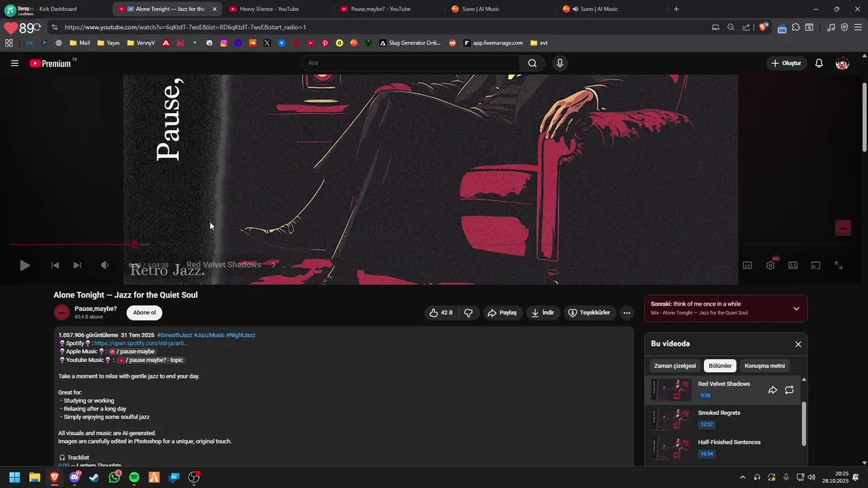Skip to previous track in player
Viewport: 868px width, 488px height.
[55, 265]
